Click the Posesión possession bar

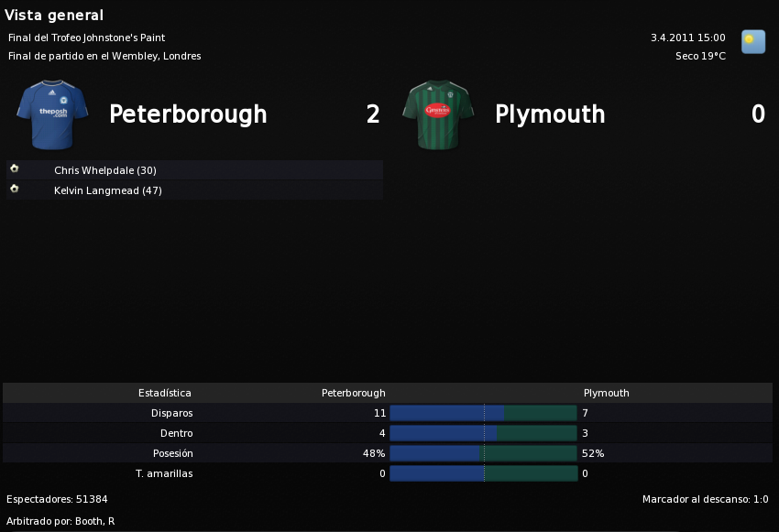tap(483, 453)
